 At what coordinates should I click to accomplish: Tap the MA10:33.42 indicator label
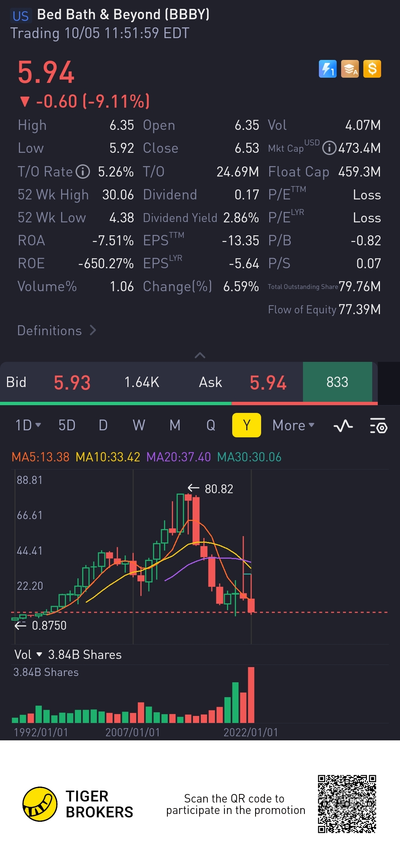tap(108, 457)
